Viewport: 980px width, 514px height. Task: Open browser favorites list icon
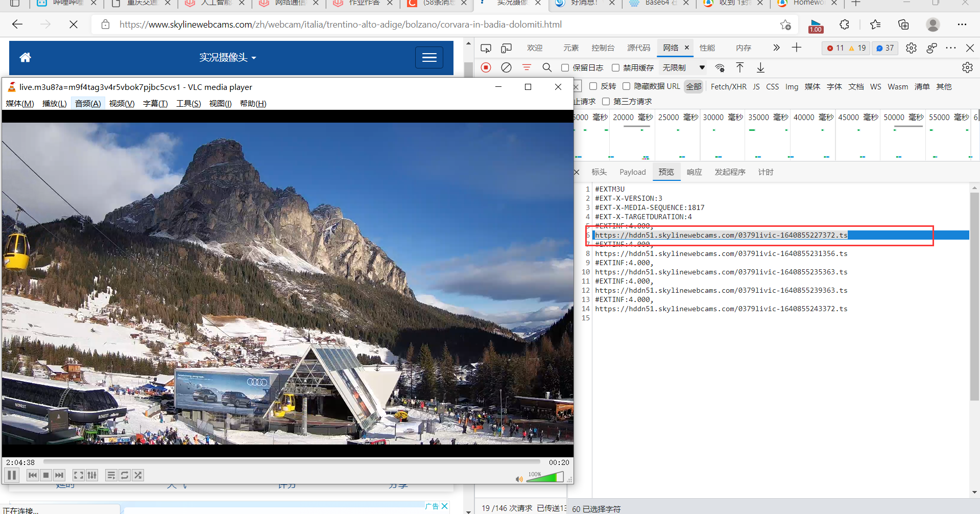(x=875, y=25)
